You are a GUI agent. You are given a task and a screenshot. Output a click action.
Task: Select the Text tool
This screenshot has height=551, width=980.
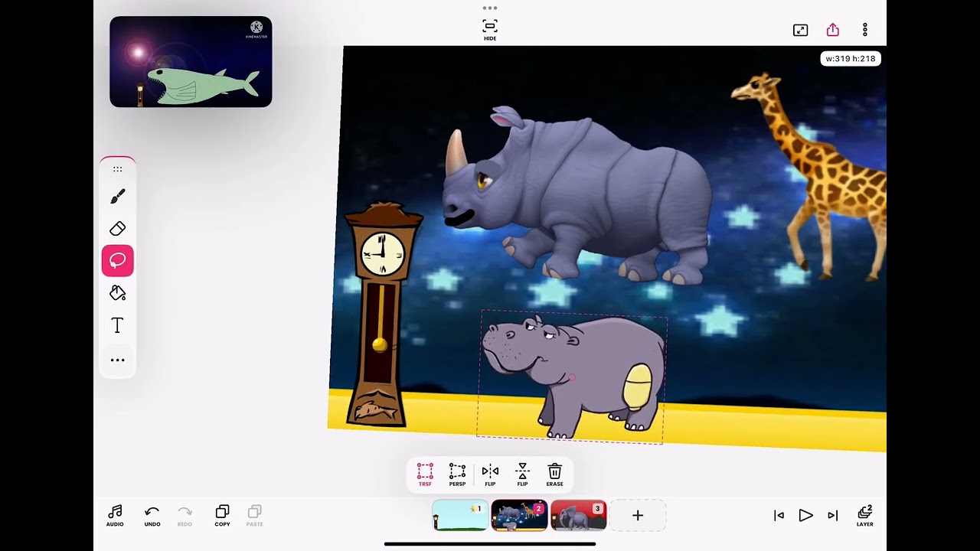click(x=117, y=326)
